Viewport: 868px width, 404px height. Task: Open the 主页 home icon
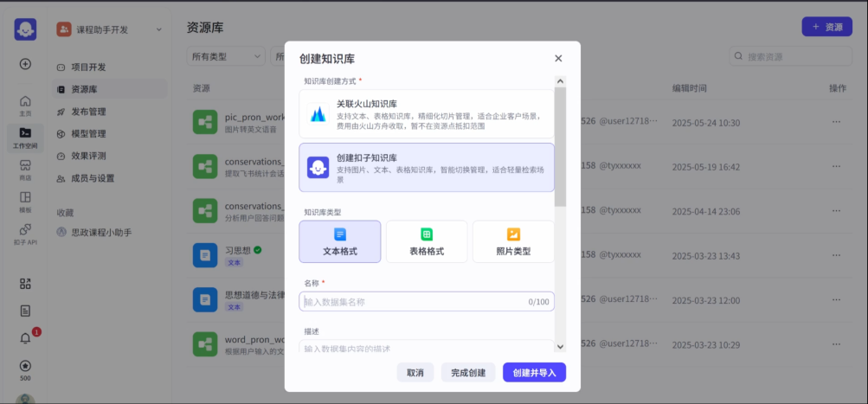pos(25,105)
